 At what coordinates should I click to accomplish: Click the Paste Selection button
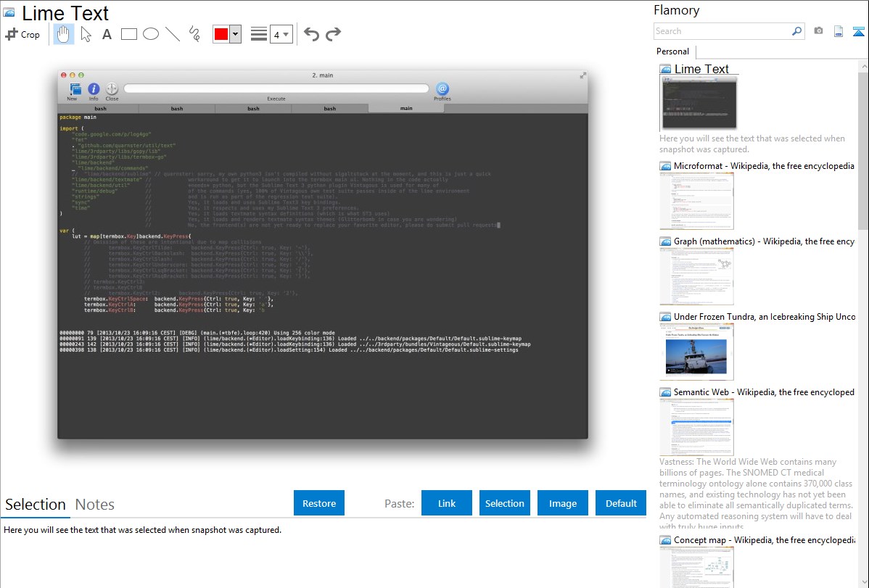(x=504, y=503)
